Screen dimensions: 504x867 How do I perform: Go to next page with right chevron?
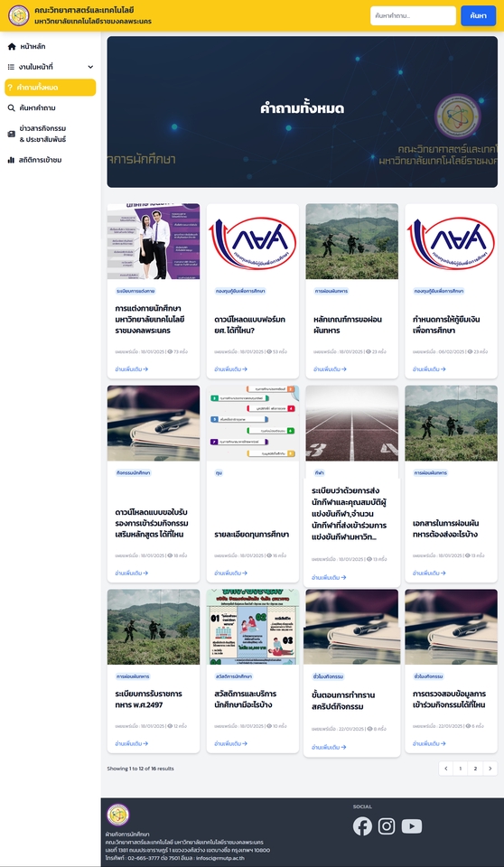(x=490, y=769)
